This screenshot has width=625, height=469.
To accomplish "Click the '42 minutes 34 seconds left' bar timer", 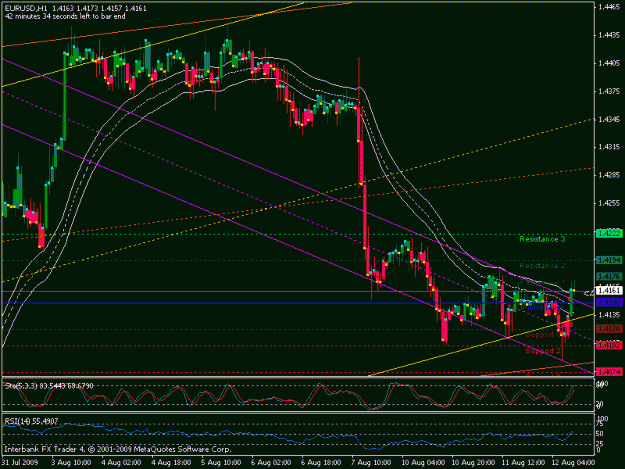I will coord(65,16).
